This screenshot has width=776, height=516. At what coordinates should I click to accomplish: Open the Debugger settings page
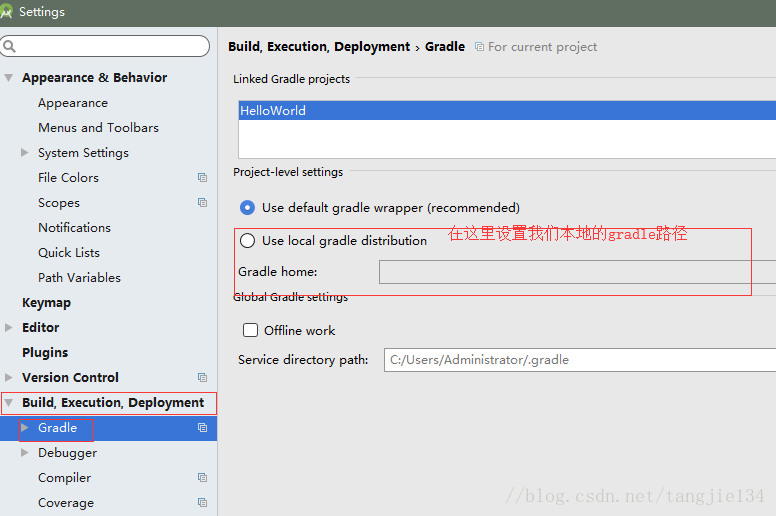coord(67,453)
